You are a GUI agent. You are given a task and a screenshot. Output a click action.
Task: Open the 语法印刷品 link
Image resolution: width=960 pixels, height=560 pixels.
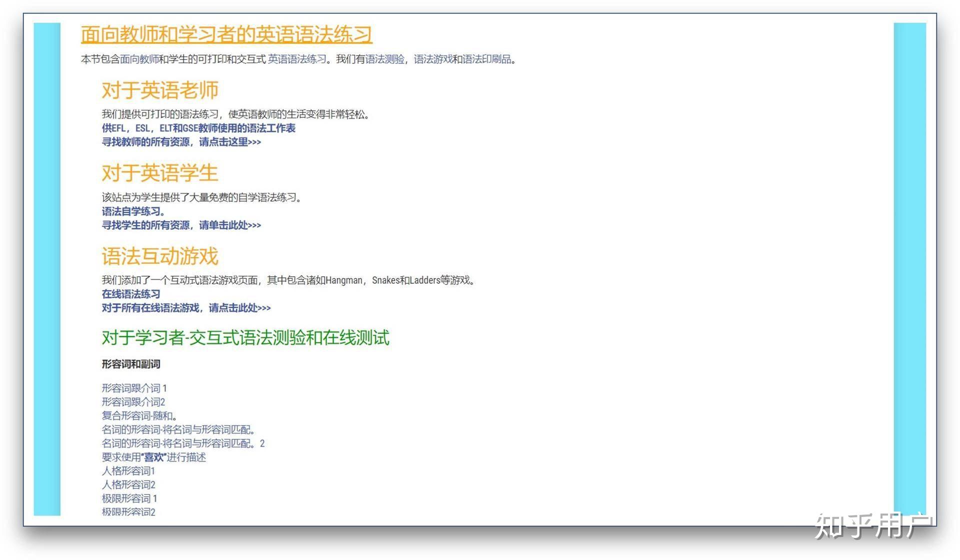(x=487, y=59)
